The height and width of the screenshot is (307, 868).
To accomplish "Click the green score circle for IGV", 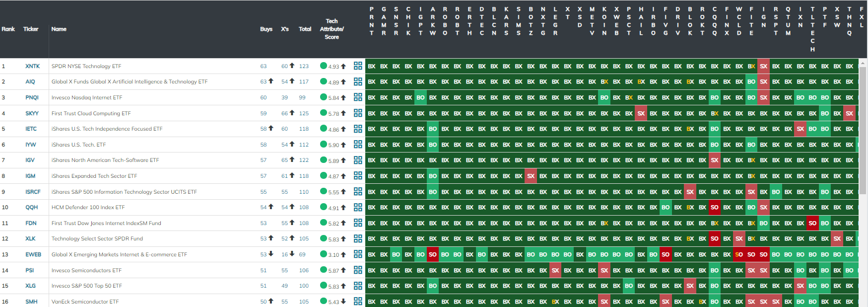I will [324, 160].
